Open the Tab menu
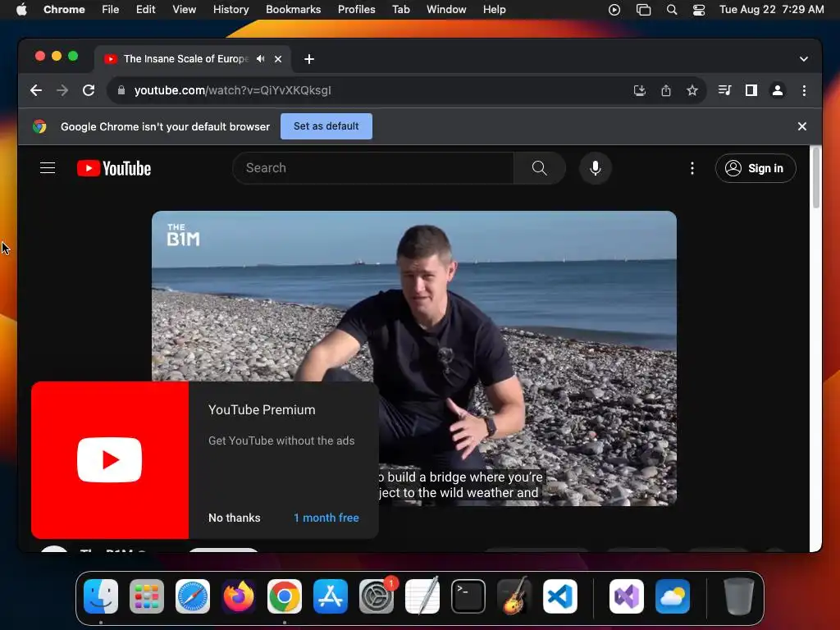The height and width of the screenshot is (630, 840). pos(400,10)
